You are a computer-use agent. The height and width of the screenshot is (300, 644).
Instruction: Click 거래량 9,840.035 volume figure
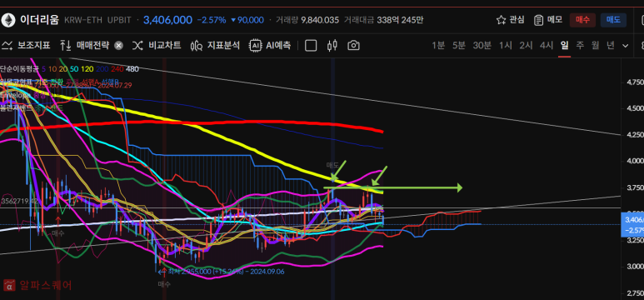(x=307, y=20)
